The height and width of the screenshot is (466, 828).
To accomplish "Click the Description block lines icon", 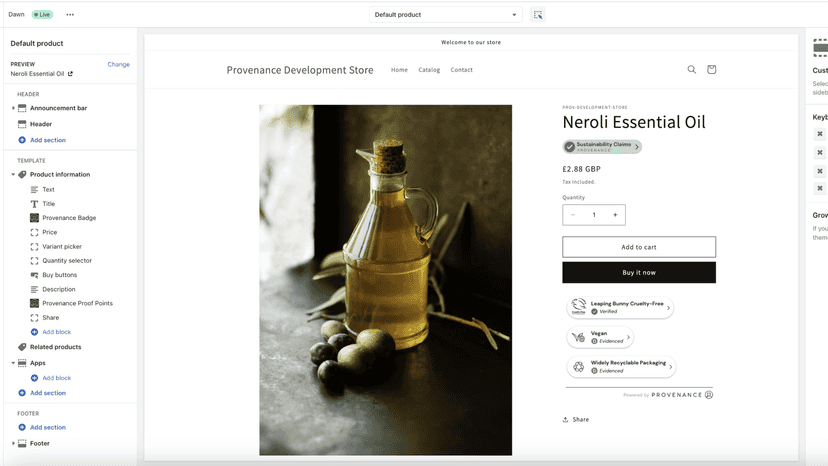I will 34,290.
